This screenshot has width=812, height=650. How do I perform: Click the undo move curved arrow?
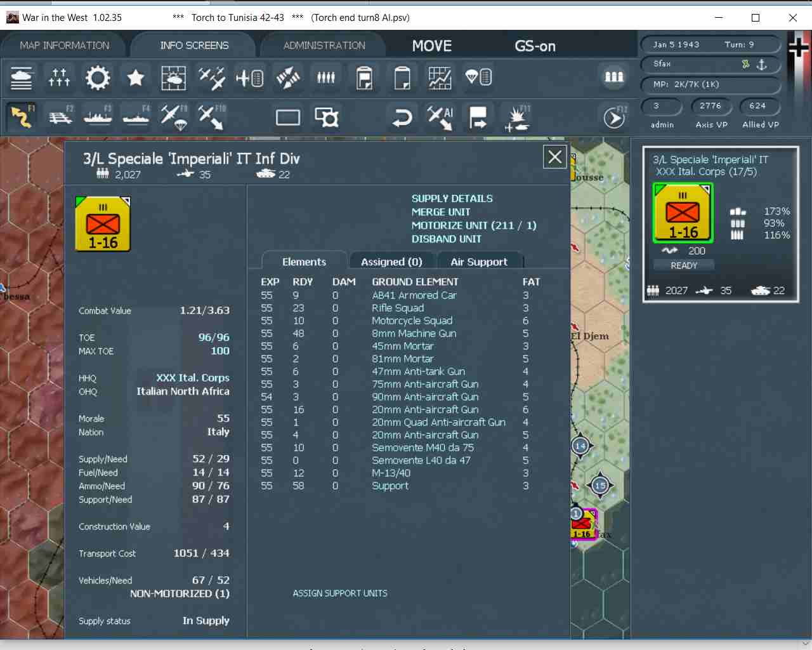click(x=402, y=117)
